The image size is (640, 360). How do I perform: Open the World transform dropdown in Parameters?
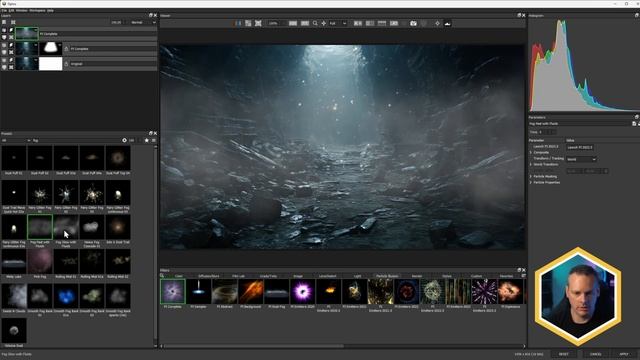pyautogui.click(x=581, y=159)
